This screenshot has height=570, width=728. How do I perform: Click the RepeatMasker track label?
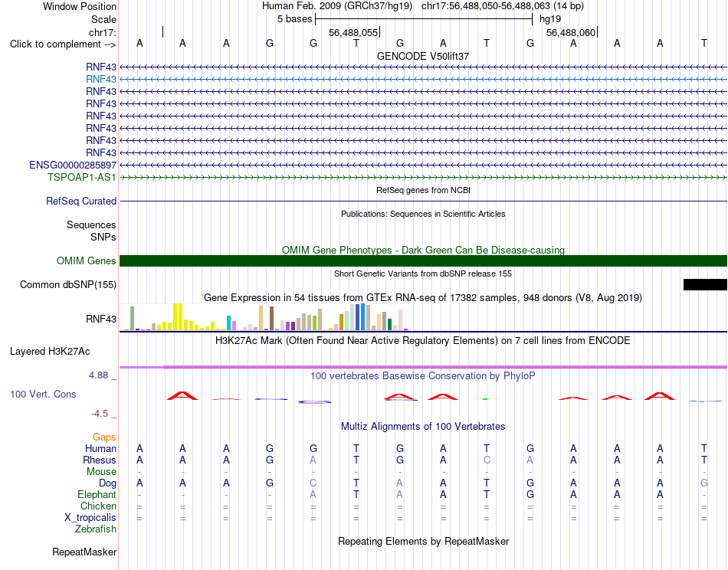(84, 552)
